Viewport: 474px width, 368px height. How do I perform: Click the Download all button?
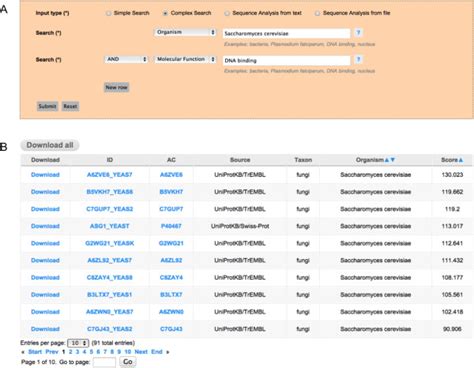pyautogui.click(x=50, y=145)
